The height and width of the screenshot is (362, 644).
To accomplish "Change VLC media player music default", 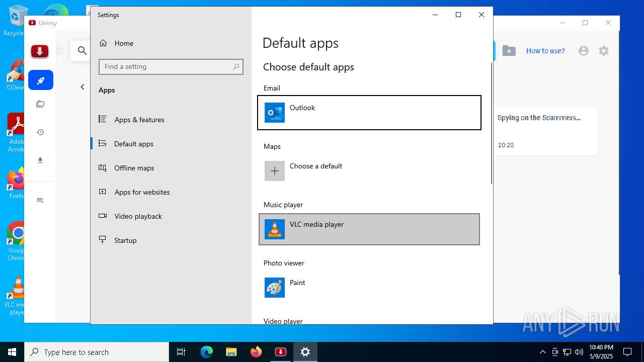I will [369, 229].
